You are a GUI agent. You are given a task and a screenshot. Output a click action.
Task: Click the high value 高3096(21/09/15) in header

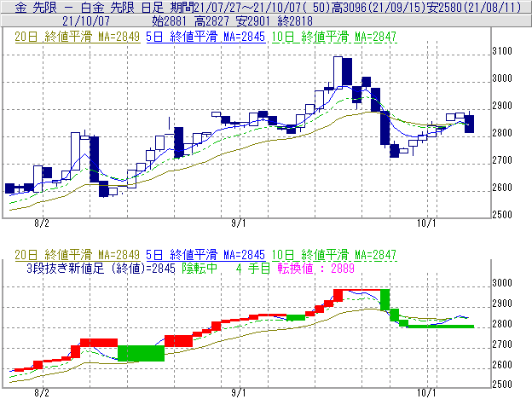coord(379,7)
